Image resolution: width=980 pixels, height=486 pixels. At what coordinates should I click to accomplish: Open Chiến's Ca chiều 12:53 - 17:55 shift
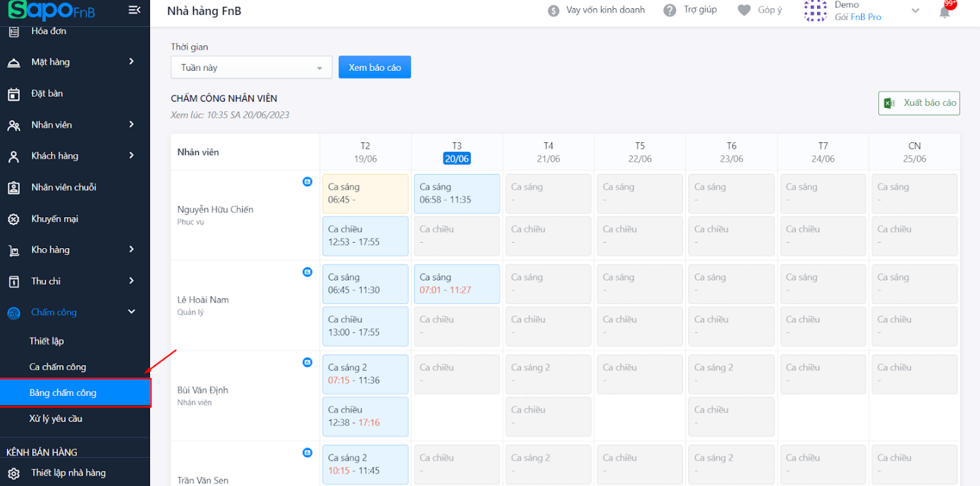(x=365, y=236)
